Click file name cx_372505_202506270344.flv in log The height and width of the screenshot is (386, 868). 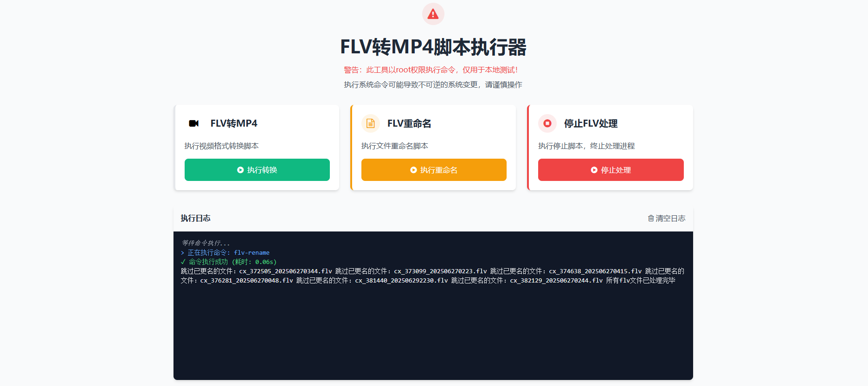coord(286,271)
